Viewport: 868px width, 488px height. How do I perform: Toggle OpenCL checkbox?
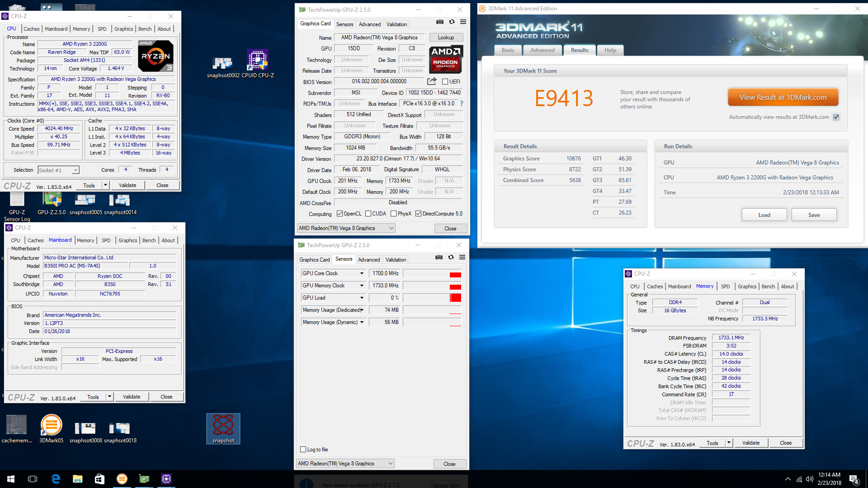click(340, 214)
